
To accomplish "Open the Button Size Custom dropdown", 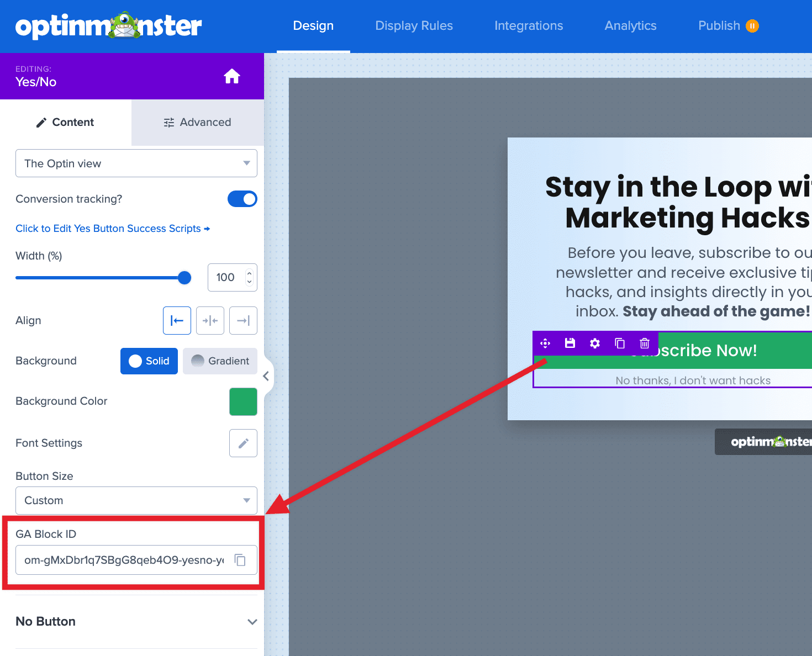I will (x=136, y=500).
